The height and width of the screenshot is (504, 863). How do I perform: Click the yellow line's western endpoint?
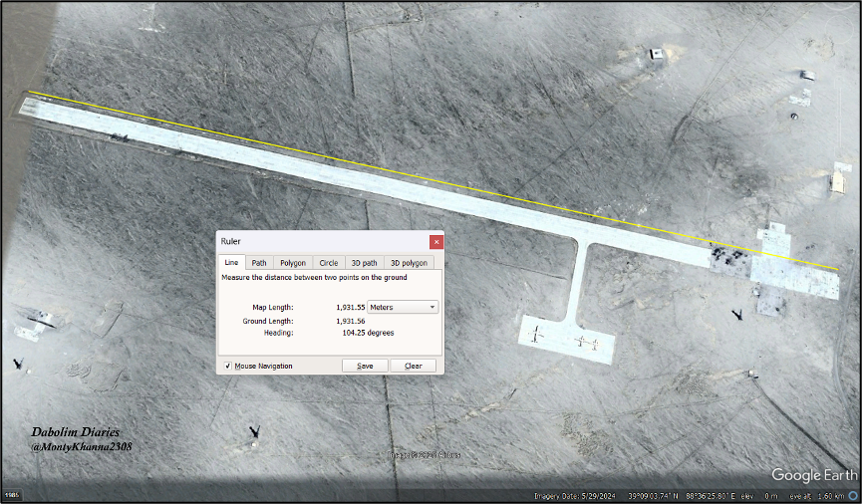coord(29,93)
